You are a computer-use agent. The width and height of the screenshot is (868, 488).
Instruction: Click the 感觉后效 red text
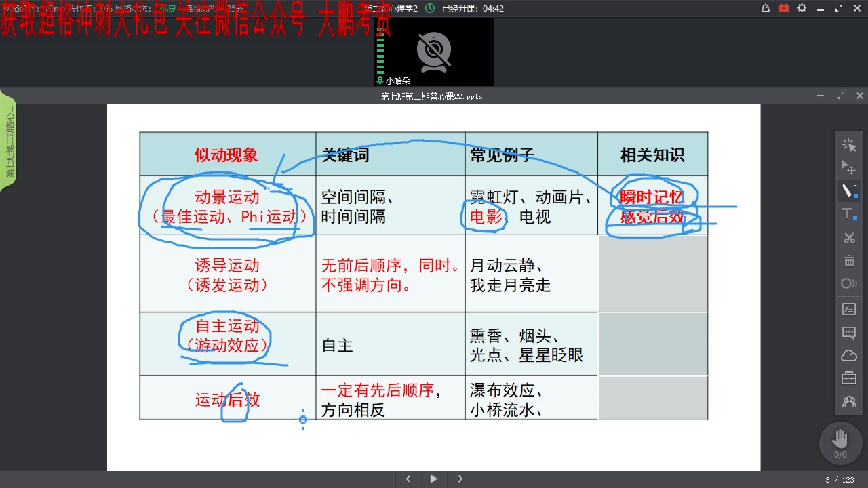tap(652, 217)
